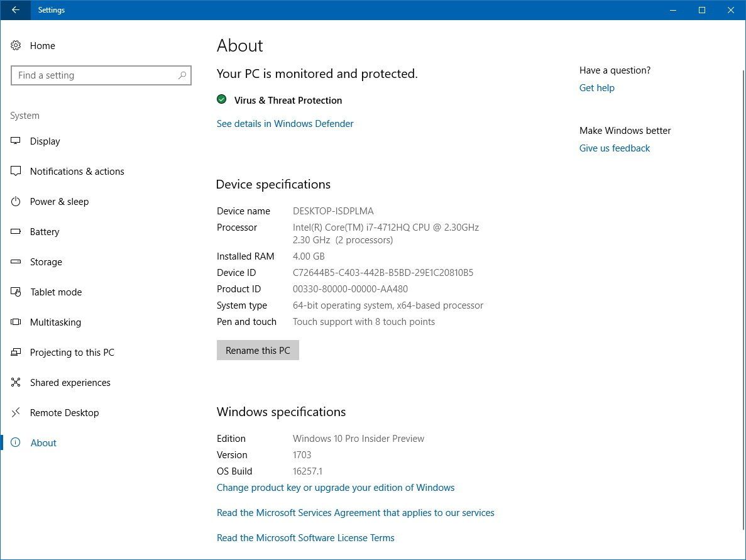
Task: Click the Rename this PC button
Action: click(258, 350)
